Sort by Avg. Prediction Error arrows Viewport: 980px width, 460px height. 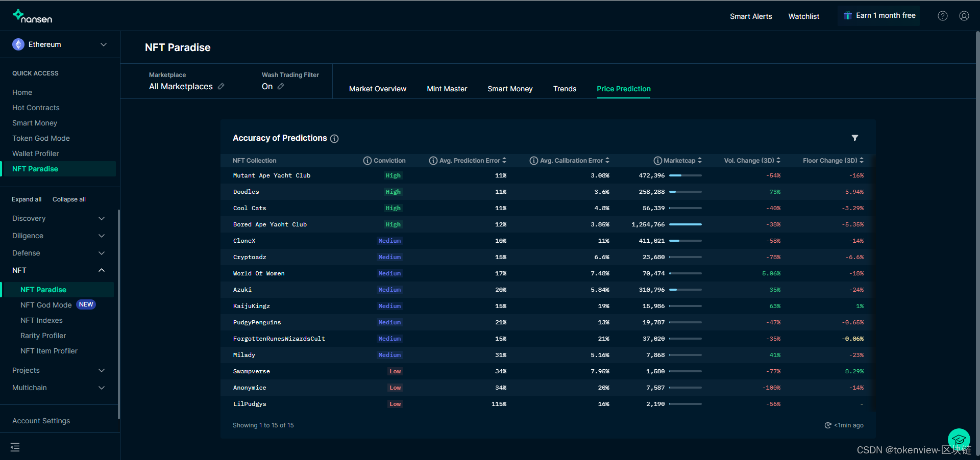504,160
